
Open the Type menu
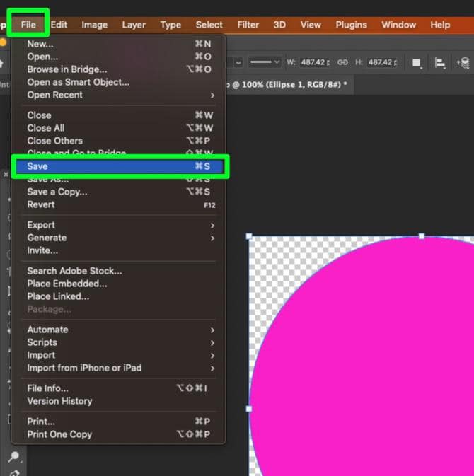(x=170, y=25)
